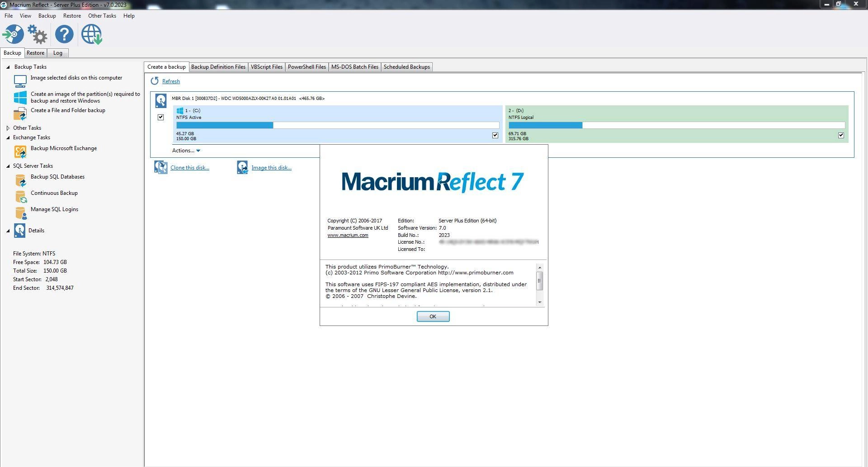Open the Backup menu
Image resolution: width=868 pixels, height=467 pixels.
(47, 16)
